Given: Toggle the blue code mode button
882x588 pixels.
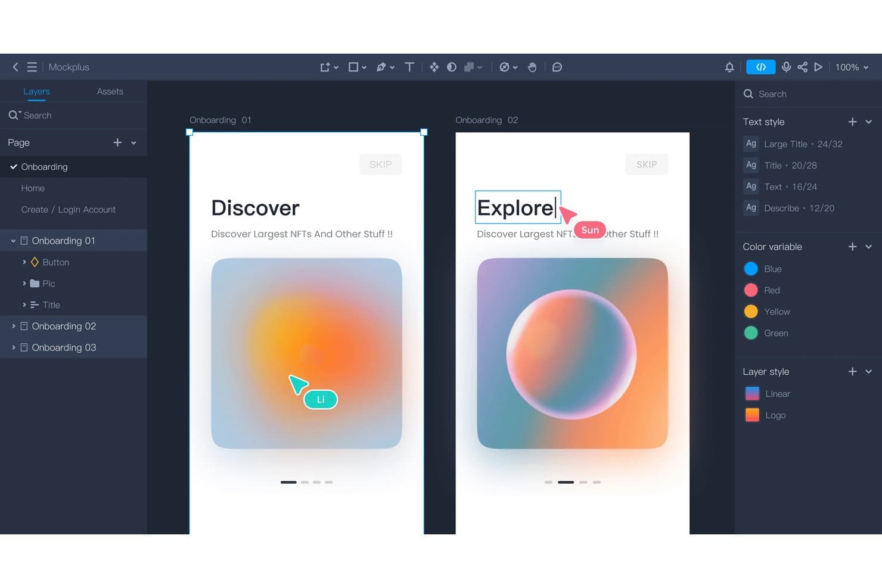Looking at the screenshot, I should pos(761,67).
